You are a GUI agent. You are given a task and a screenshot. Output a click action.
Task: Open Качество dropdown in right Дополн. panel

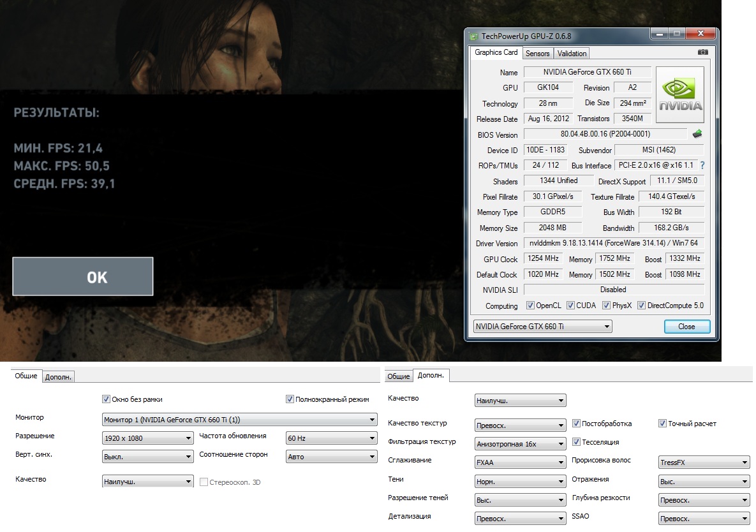pyautogui.click(x=520, y=401)
